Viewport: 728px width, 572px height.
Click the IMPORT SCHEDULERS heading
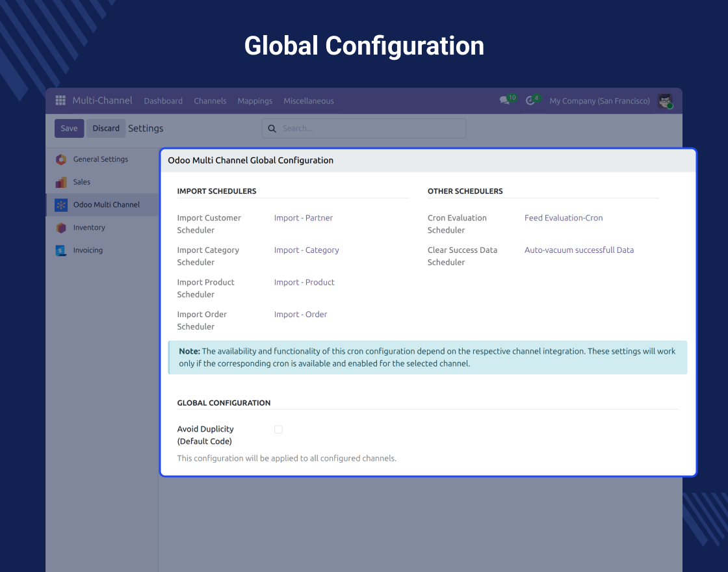click(x=217, y=191)
